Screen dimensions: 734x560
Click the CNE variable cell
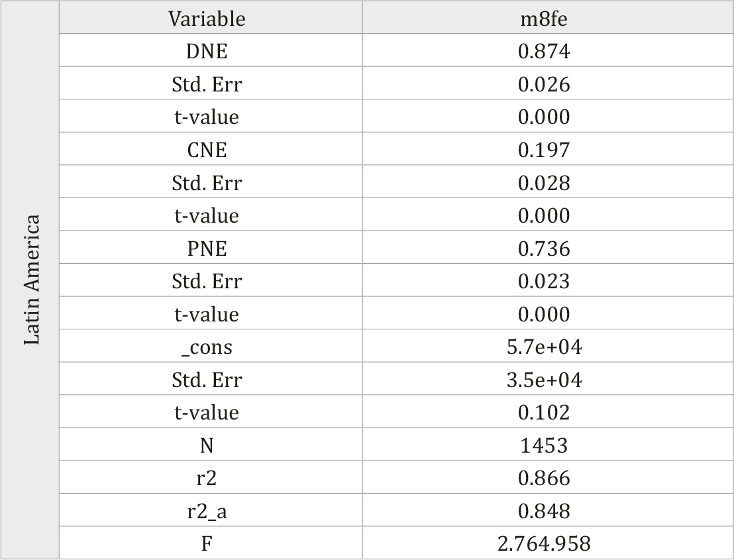coord(207,150)
